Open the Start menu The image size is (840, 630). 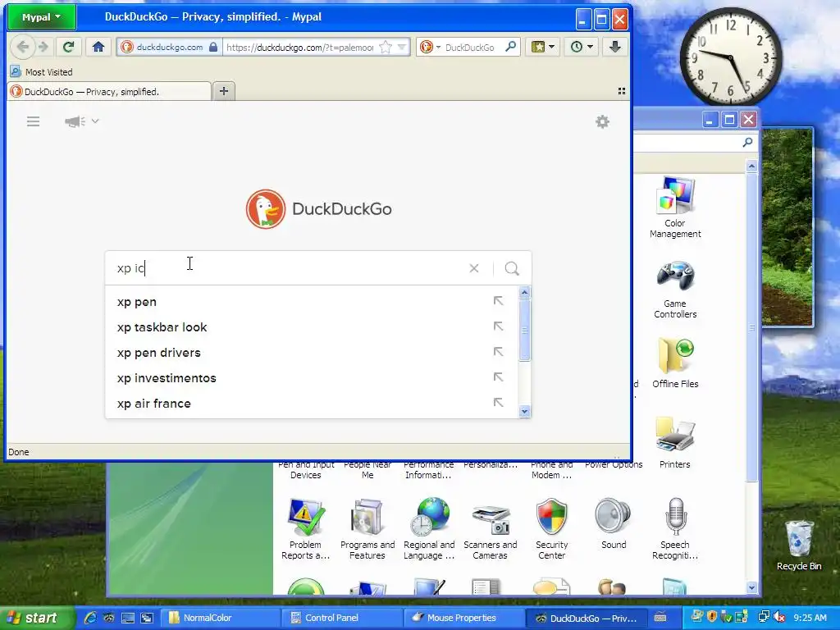(x=36, y=618)
